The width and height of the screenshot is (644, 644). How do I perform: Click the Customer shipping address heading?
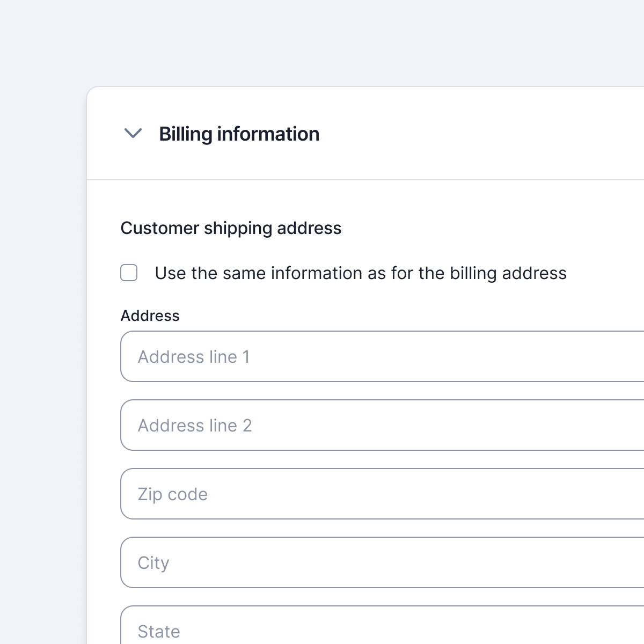[231, 228]
